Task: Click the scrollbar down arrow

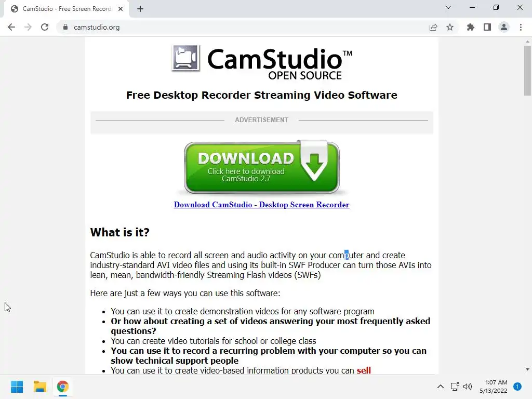Action: pos(527,369)
